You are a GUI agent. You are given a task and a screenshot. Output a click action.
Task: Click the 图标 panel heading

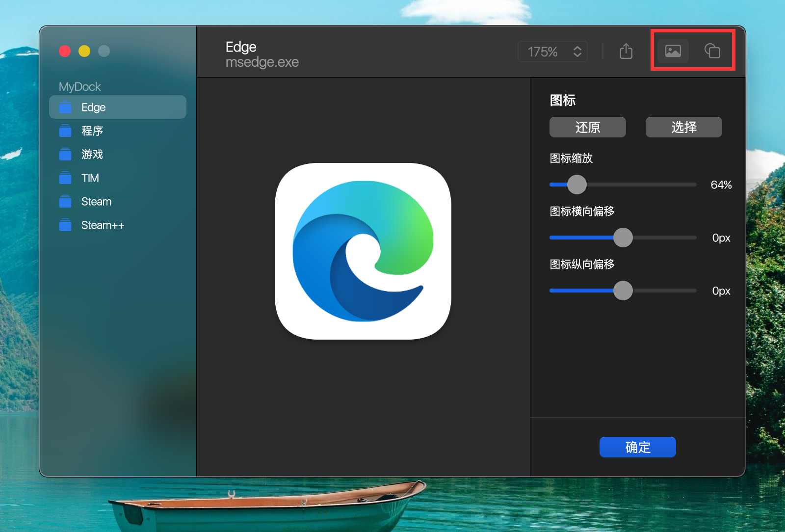563,100
